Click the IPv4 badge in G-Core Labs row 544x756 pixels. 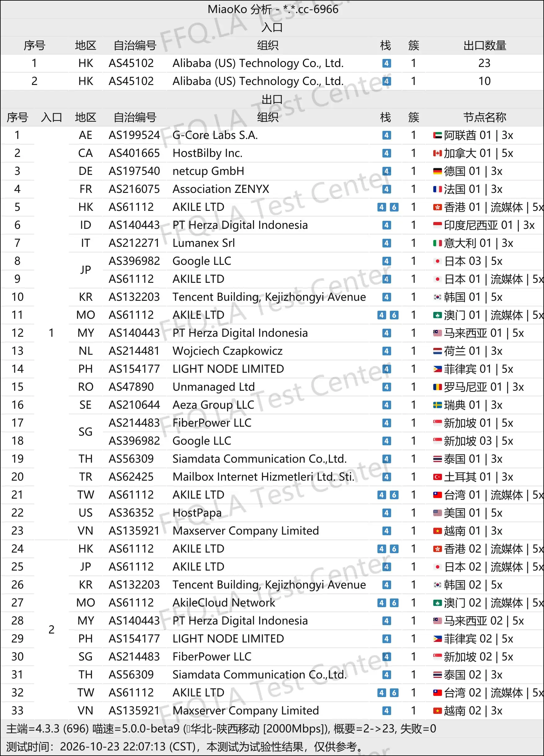[386, 135]
